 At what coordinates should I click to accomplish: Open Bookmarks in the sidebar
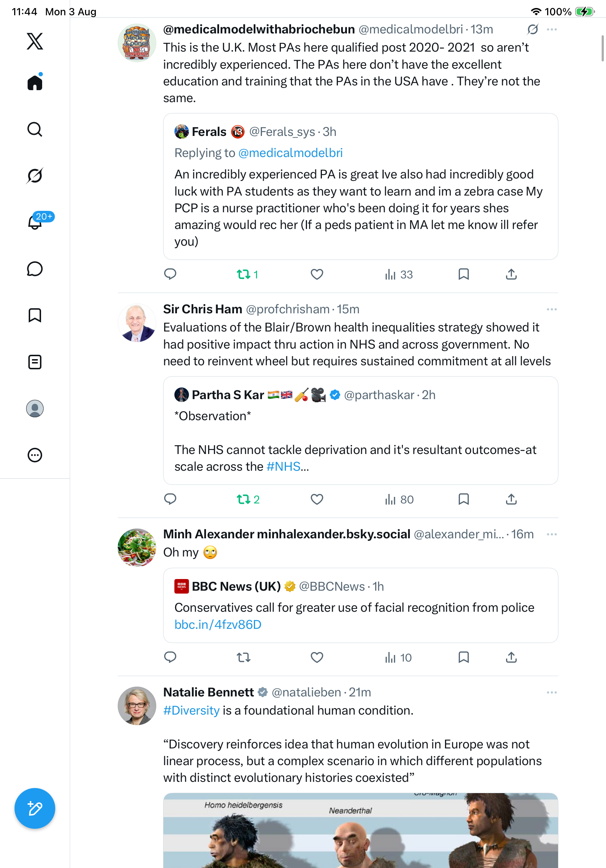[35, 315]
